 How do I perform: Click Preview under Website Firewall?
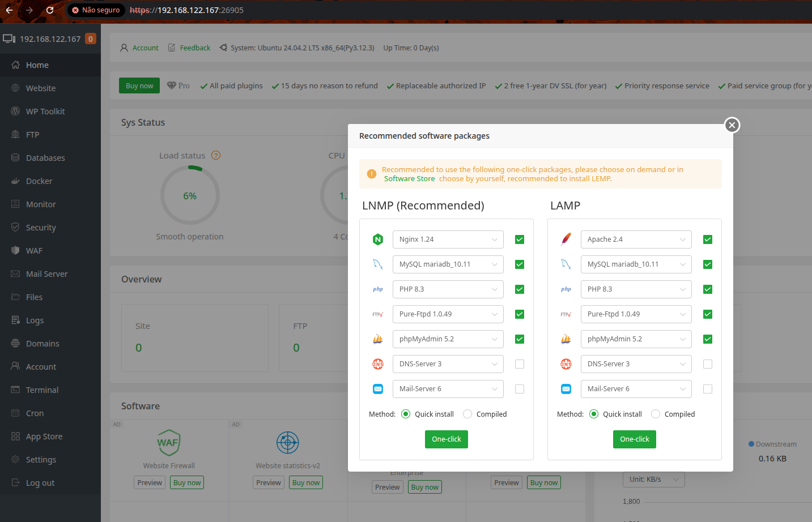tap(150, 483)
